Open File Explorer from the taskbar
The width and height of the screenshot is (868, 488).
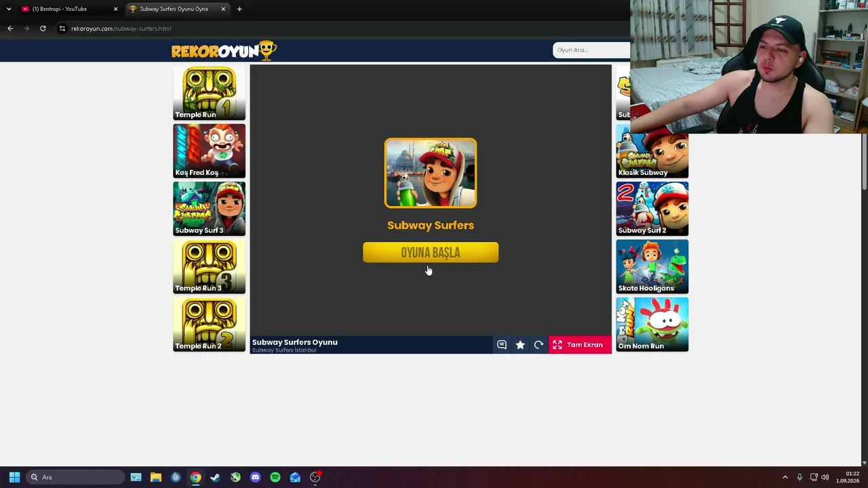155,477
